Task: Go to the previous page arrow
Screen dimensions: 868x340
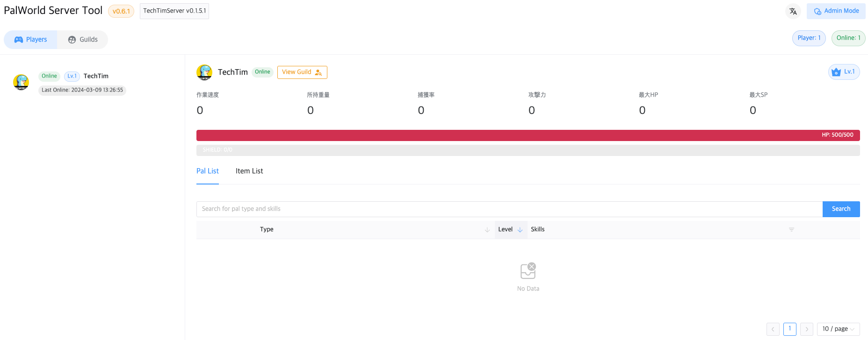Action: coord(773,329)
